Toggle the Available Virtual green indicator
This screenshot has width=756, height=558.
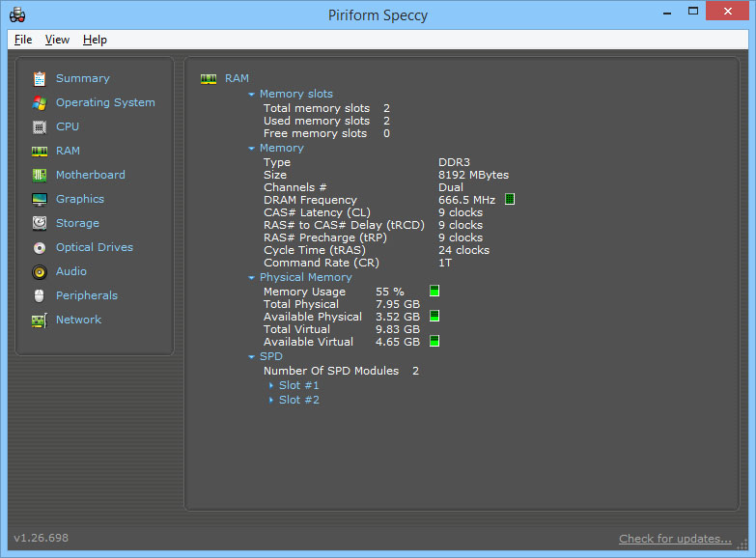[x=434, y=341]
